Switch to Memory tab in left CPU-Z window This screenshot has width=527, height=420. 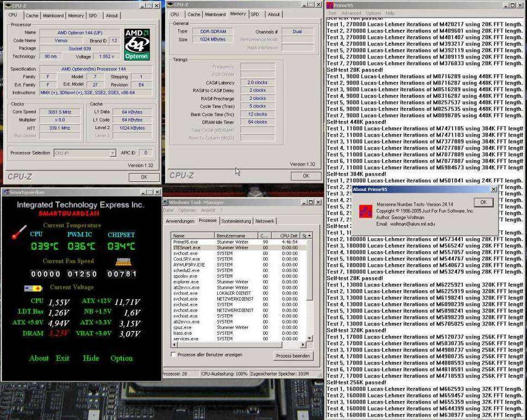coord(76,15)
